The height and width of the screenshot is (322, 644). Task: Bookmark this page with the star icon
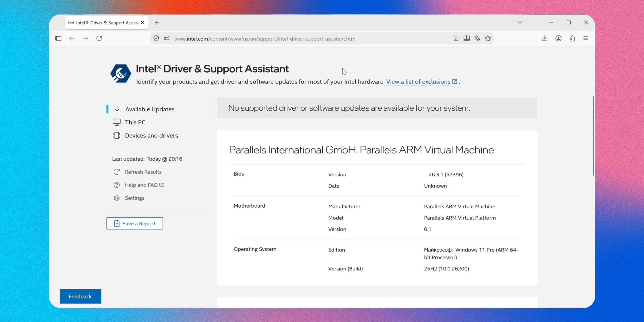pyautogui.click(x=488, y=38)
